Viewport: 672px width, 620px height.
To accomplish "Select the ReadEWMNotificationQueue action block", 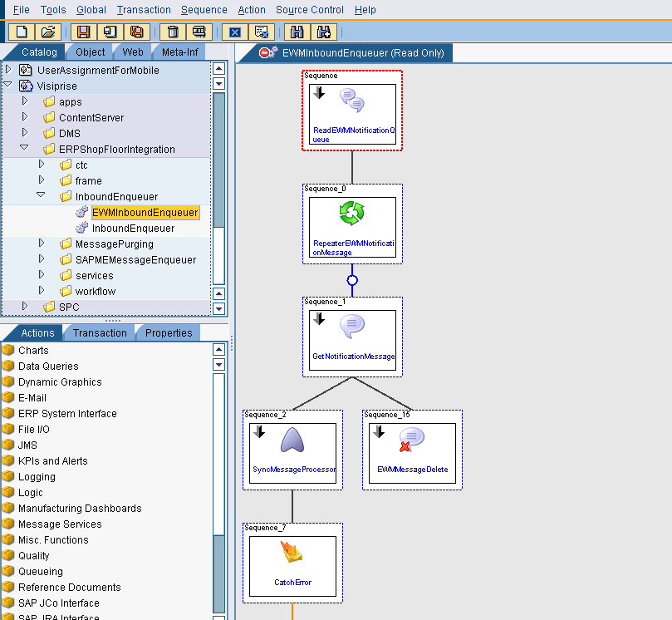I will coord(353,115).
